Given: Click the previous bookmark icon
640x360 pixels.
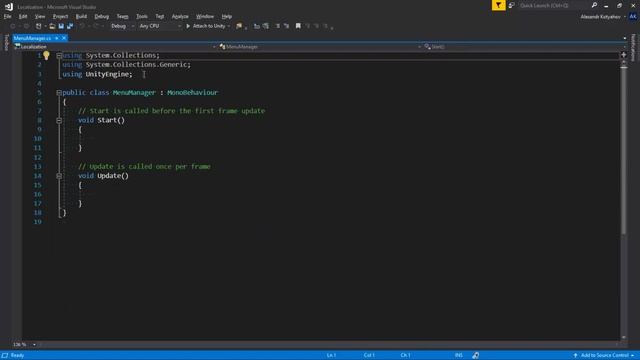Looking at the screenshot, I should (x=308, y=26).
